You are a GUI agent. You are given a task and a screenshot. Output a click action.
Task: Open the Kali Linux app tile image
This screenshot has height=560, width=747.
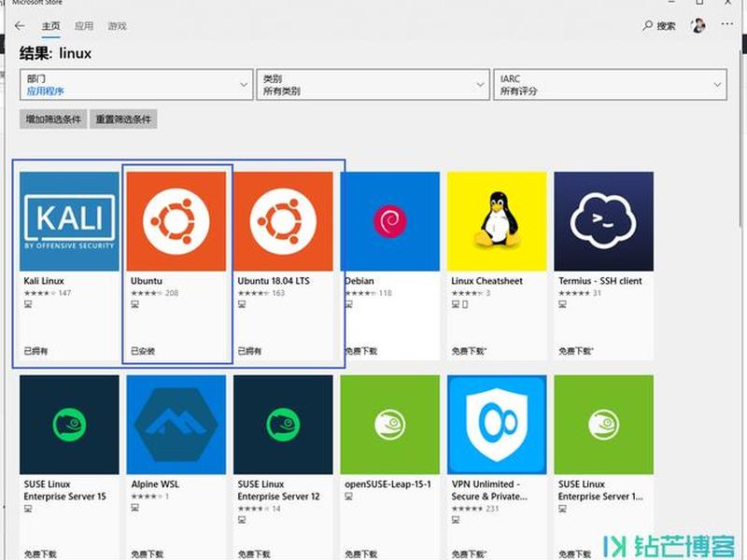tap(69, 221)
